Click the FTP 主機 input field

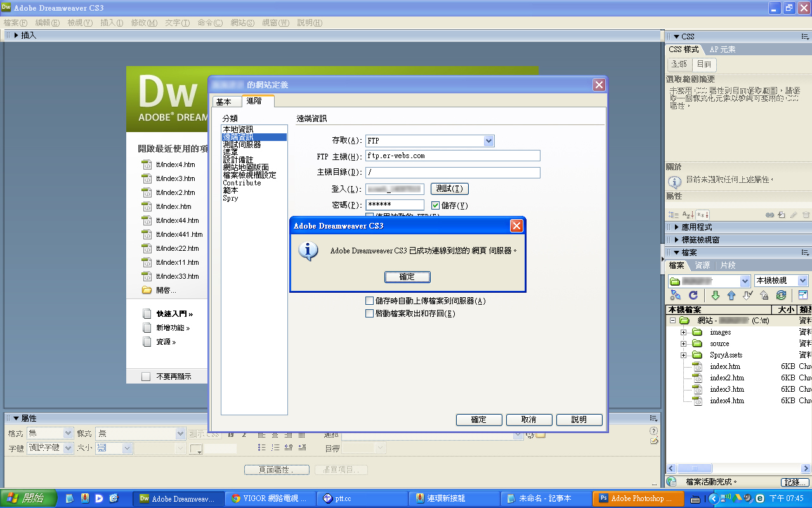453,156
